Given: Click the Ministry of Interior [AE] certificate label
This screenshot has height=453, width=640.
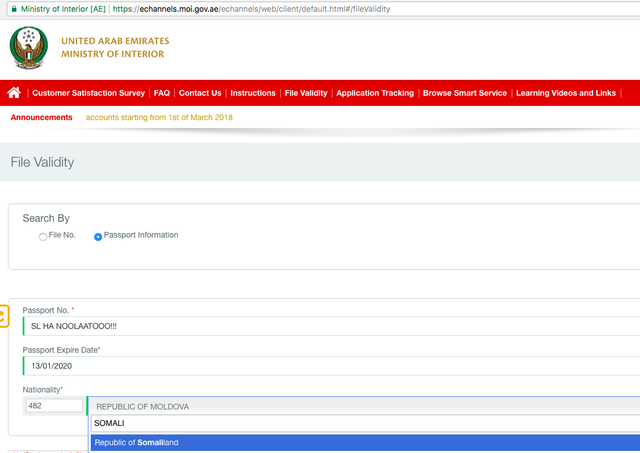Looking at the screenshot, I should (63, 9).
